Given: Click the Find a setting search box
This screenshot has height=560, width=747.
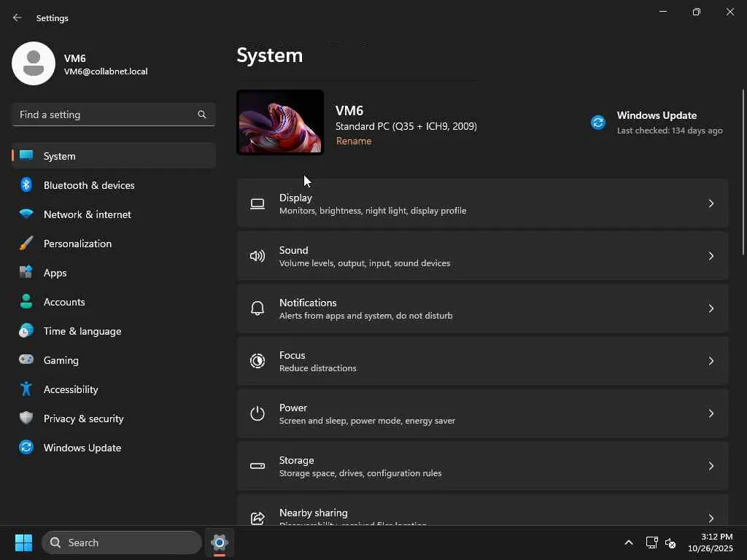Looking at the screenshot, I should (106, 114).
